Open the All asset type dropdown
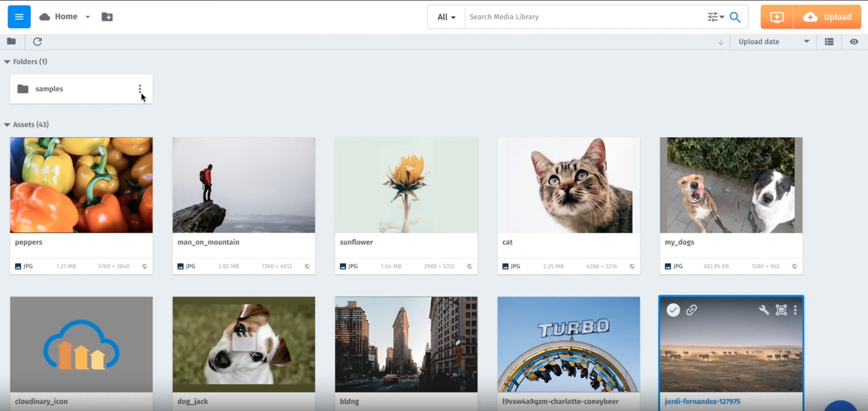The height and width of the screenshot is (411, 868). (x=446, y=17)
